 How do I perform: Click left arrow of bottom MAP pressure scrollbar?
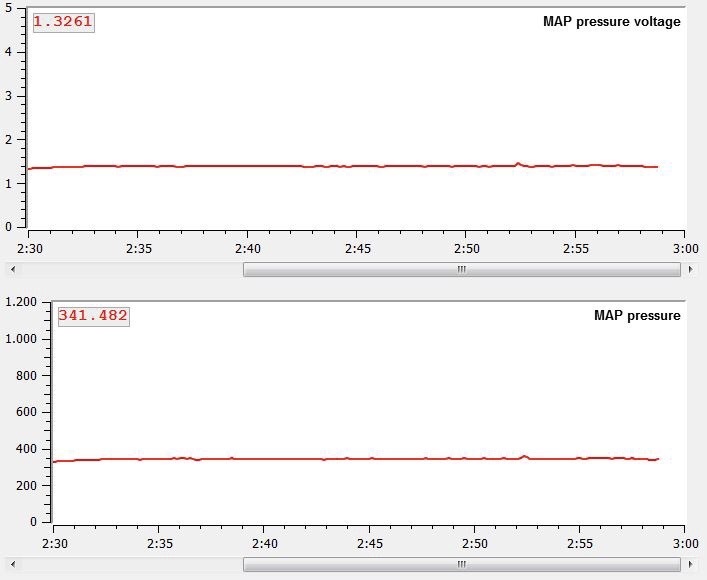coord(11,564)
